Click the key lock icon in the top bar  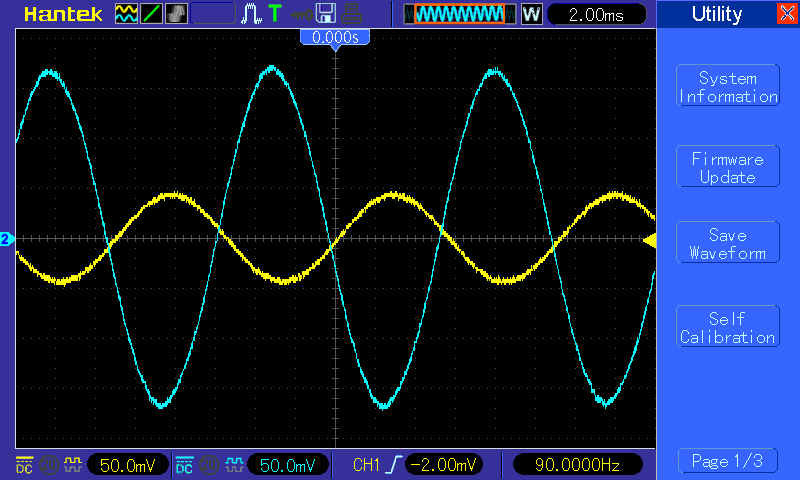pyautogui.click(x=301, y=14)
